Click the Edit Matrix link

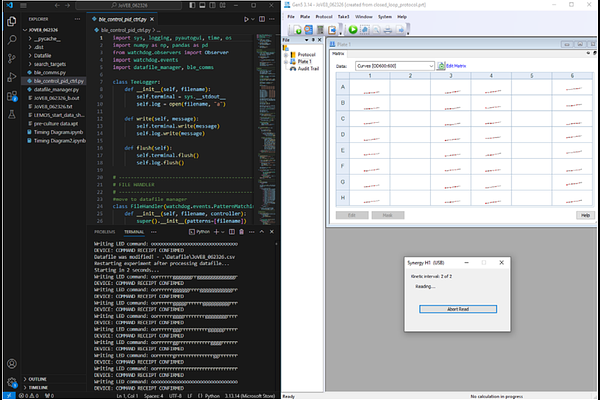(456, 66)
